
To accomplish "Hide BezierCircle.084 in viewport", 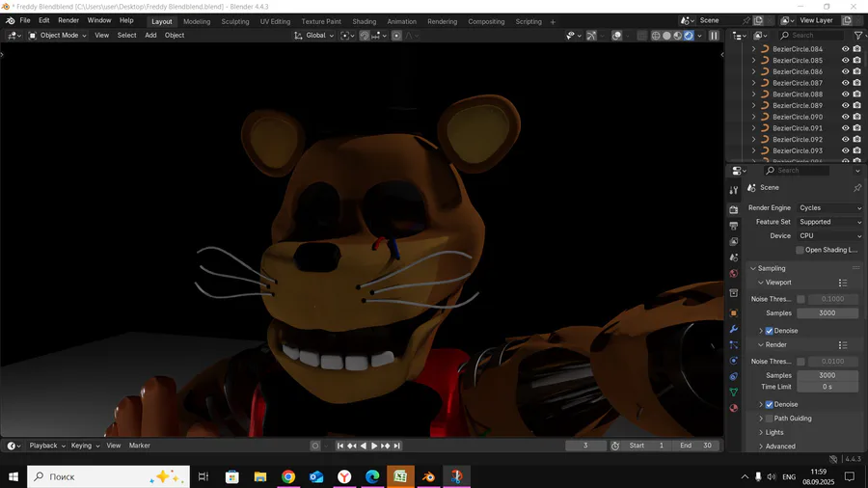I will pyautogui.click(x=845, y=48).
